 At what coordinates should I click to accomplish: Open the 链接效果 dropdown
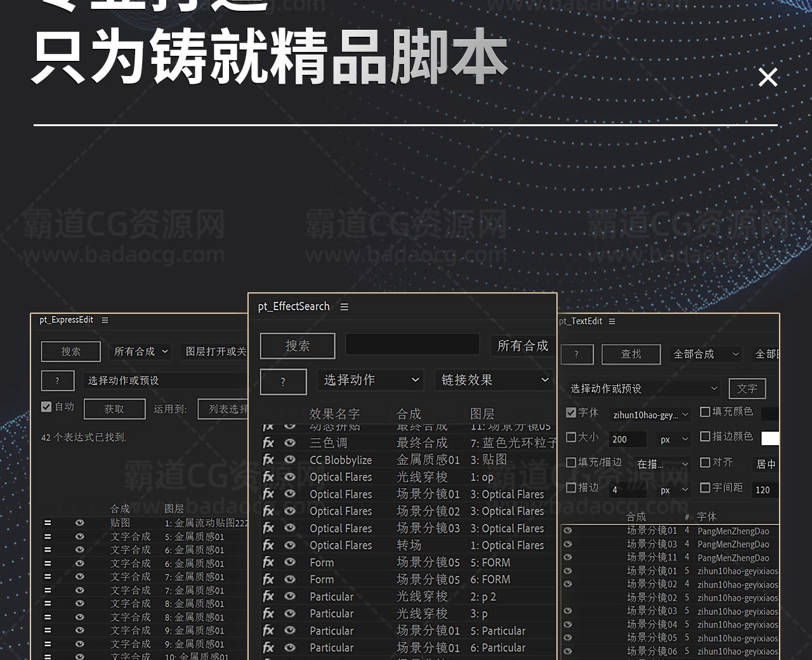click(494, 380)
